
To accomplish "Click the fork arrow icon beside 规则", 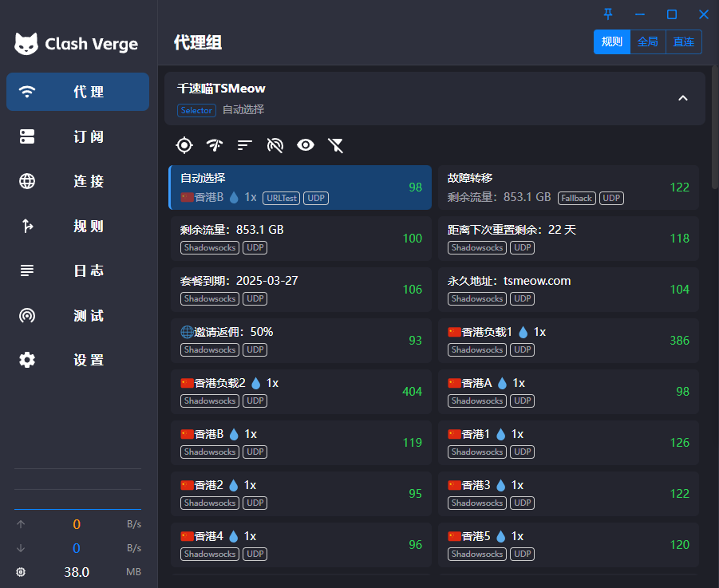I will [27, 226].
